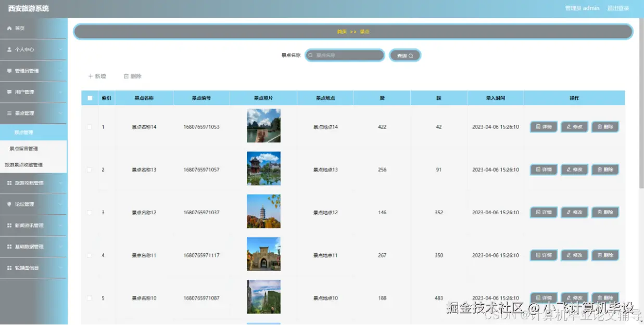
Task: Expand the 用户管理 chevron
Action: click(60, 92)
